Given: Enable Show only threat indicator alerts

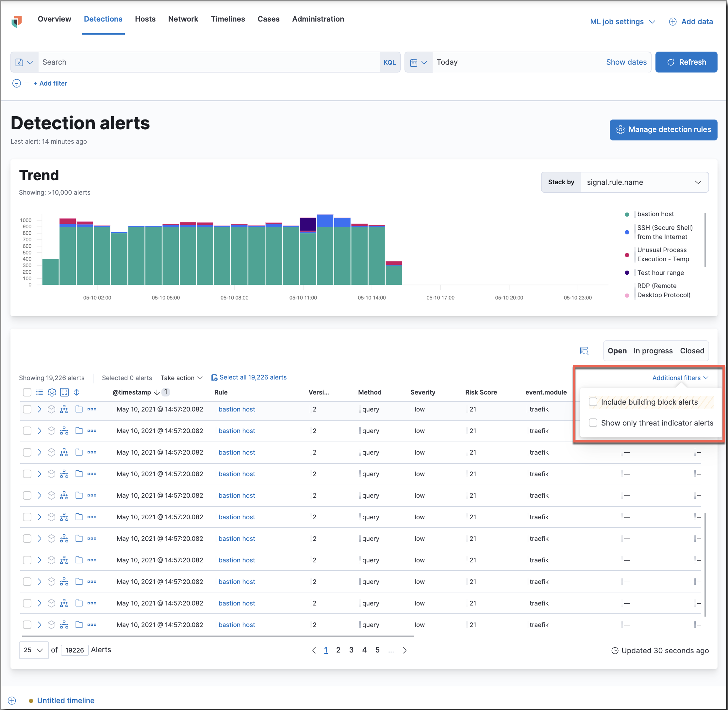Looking at the screenshot, I should (x=593, y=423).
